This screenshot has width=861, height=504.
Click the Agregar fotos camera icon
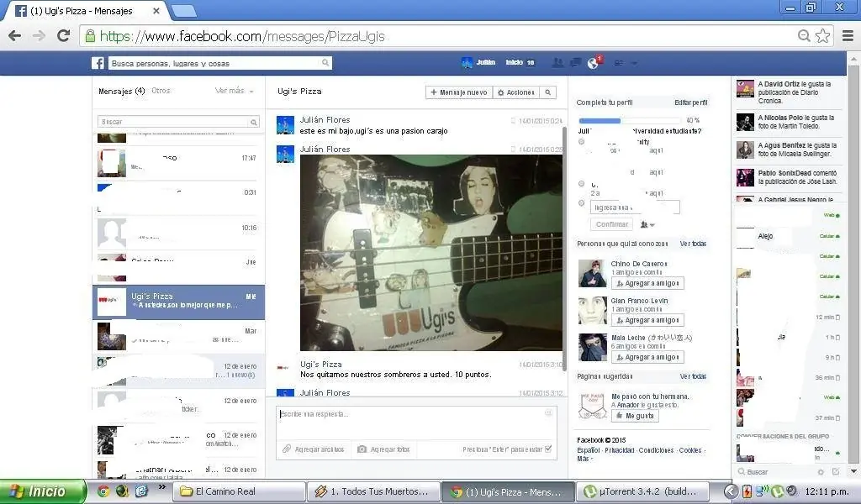[362, 449]
